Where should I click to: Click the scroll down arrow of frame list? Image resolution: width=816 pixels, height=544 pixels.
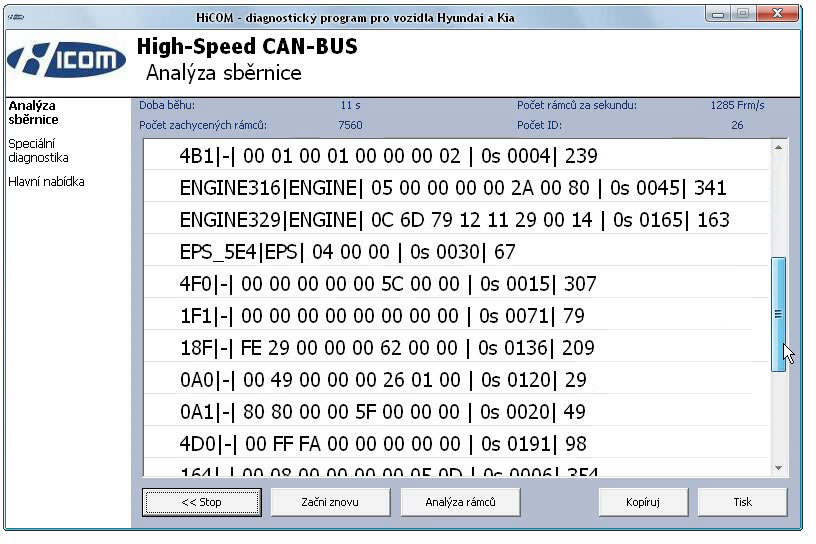coord(779,467)
